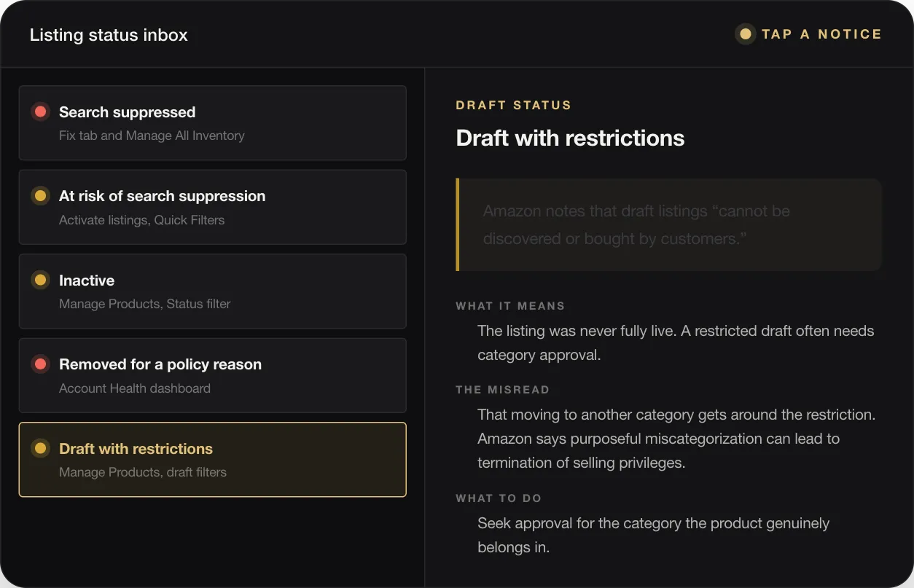Click the yellow dot beside At risk of search suppression
Viewport: 914px width, 588px height.
coord(41,196)
